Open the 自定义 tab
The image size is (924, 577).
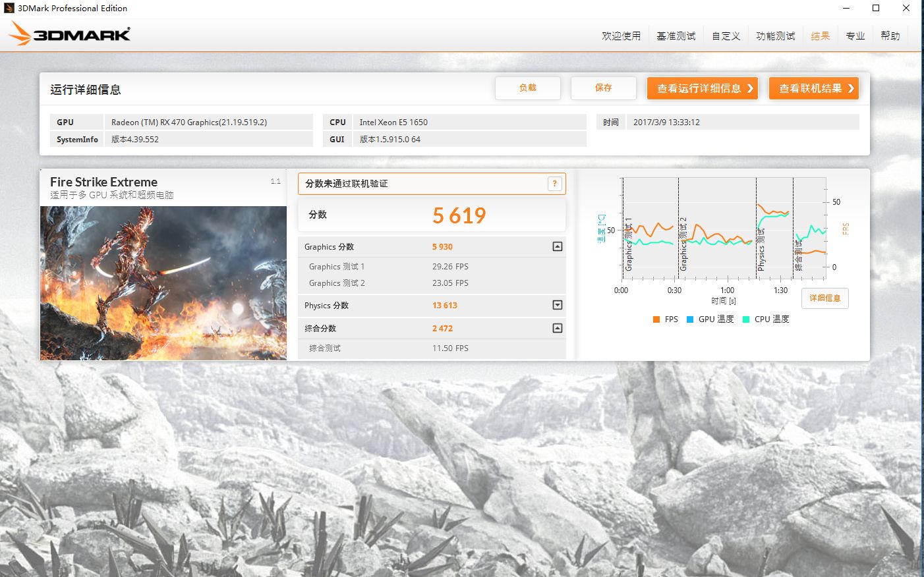point(726,36)
